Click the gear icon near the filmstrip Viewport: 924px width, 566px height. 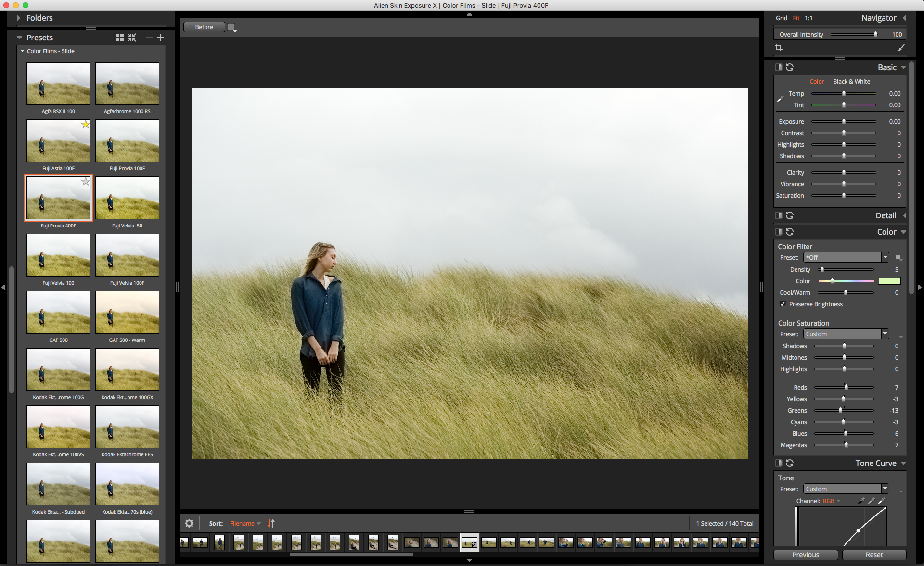(189, 523)
